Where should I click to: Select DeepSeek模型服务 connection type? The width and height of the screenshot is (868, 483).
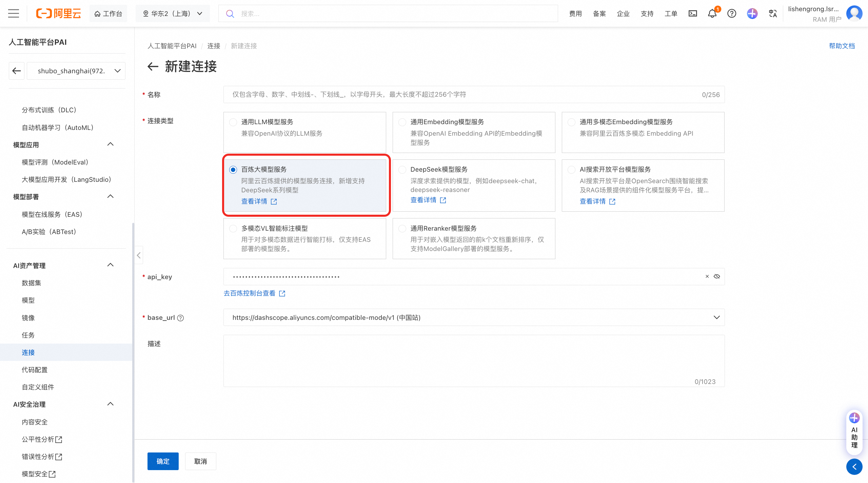402,170
